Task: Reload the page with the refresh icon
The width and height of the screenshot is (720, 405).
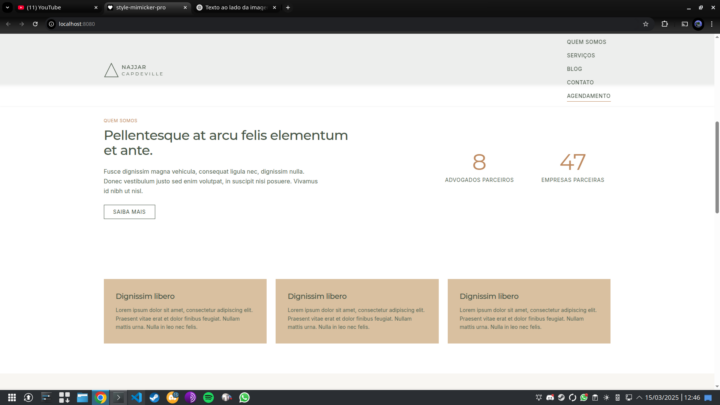Action: 35,23
